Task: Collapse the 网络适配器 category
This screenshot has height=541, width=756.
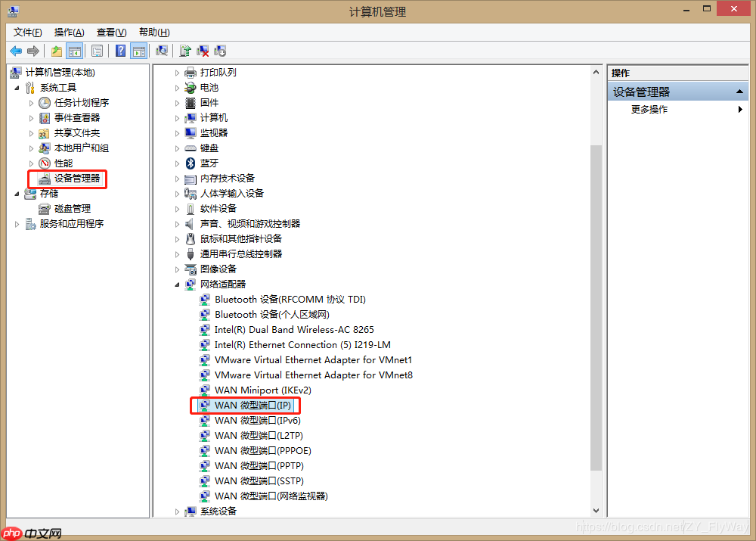Action: click(177, 284)
